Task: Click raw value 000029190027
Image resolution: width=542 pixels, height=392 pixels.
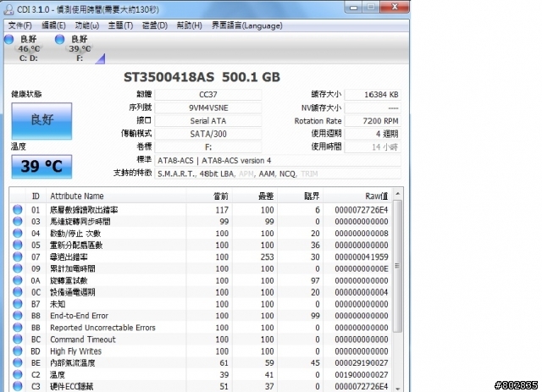Action: 362,362
